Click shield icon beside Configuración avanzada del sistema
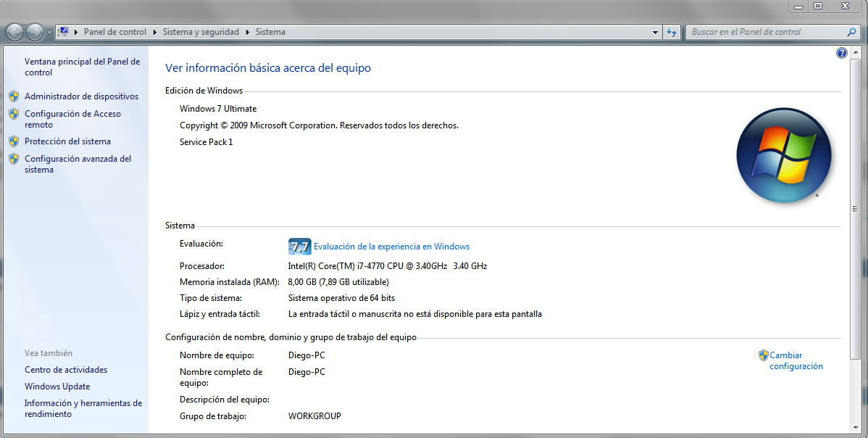Viewport: 868px width, 438px height. 14,159
